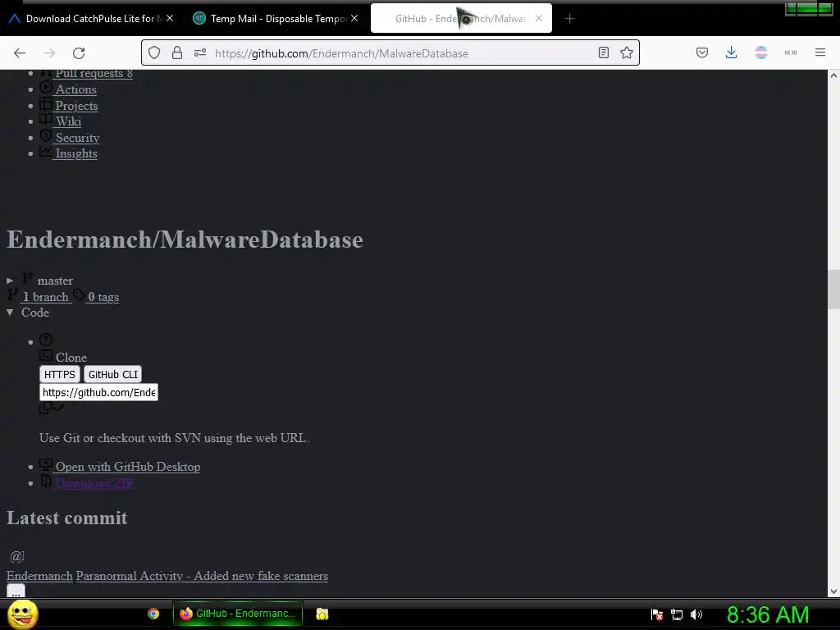Click the network tray icon

click(677, 614)
